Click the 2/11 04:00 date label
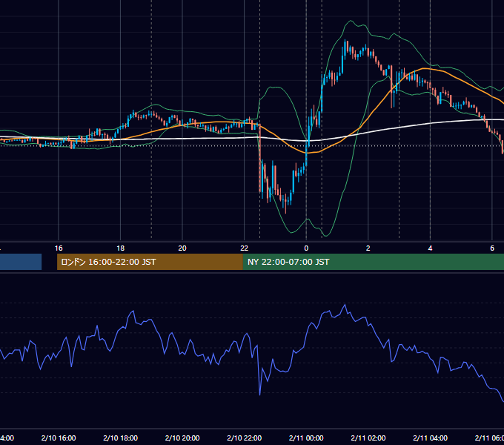This screenshot has width=504, height=445. [431, 438]
